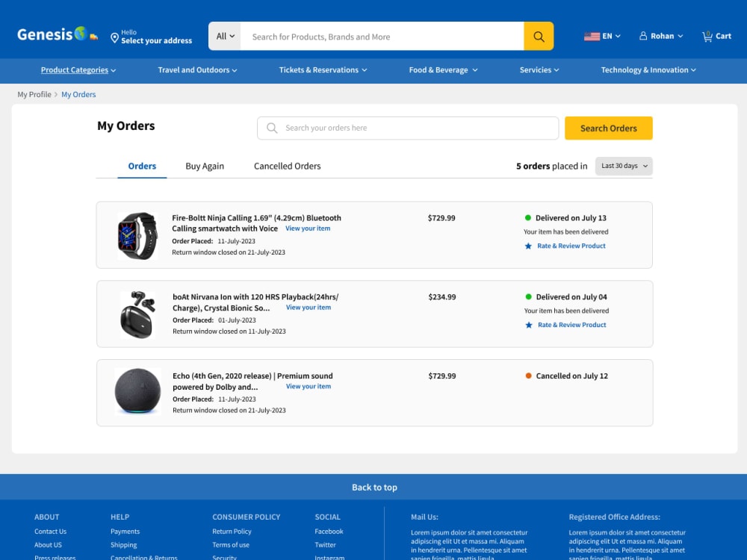The height and width of the screenshot is (560, 747).
Task: Click Fire-Boltt Ninja Calling product title
Action: point(256,223)
